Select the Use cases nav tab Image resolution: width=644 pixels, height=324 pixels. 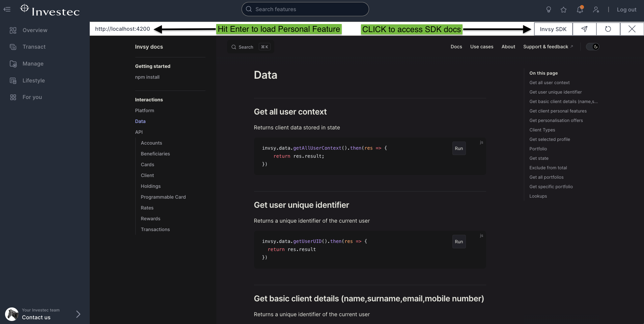tap(481, 47)
